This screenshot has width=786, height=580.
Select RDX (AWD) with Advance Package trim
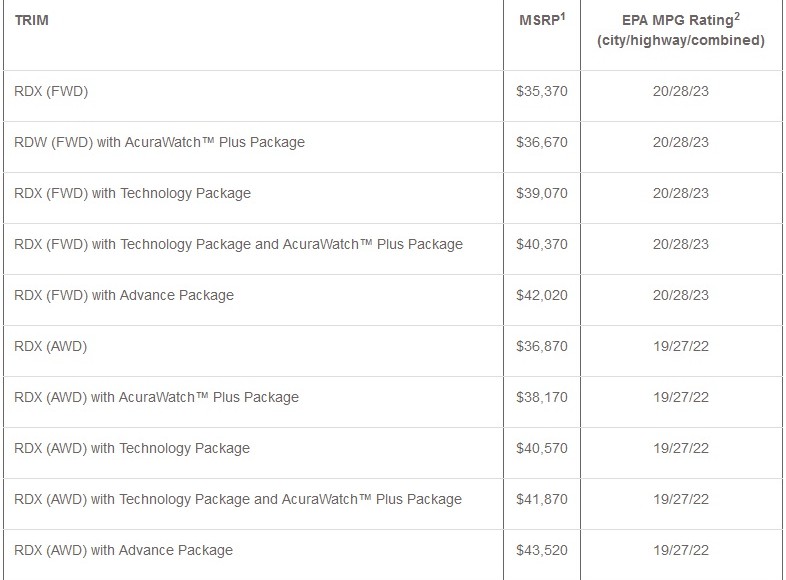coord(124,550)
